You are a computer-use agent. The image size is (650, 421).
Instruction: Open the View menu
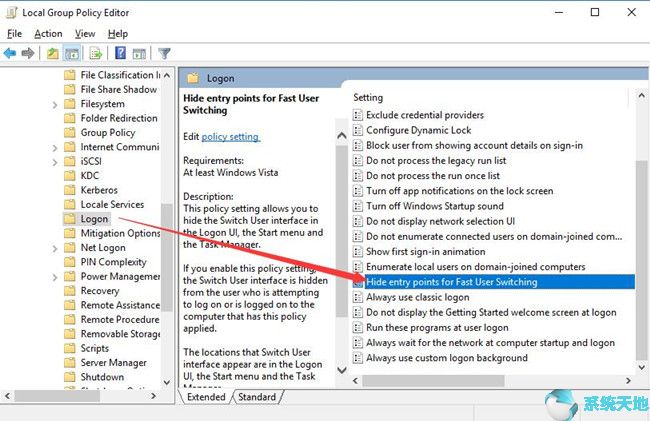[x=85, y=33]
